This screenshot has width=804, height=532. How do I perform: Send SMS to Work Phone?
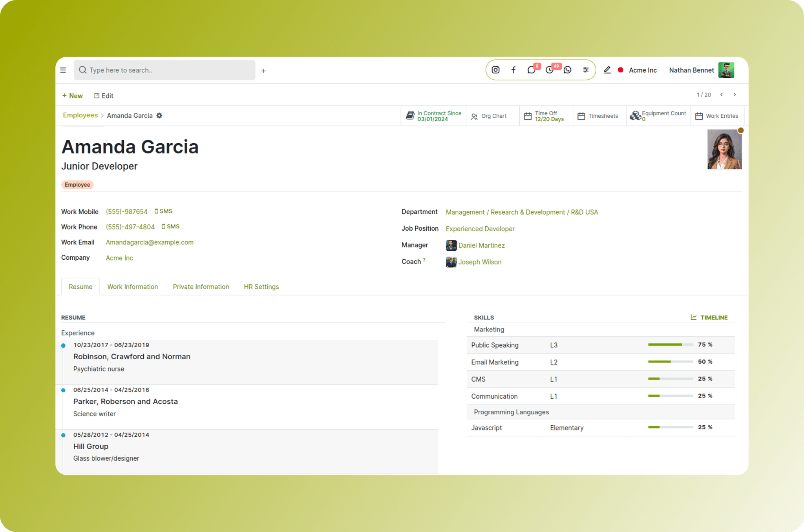tap(170, 227)
